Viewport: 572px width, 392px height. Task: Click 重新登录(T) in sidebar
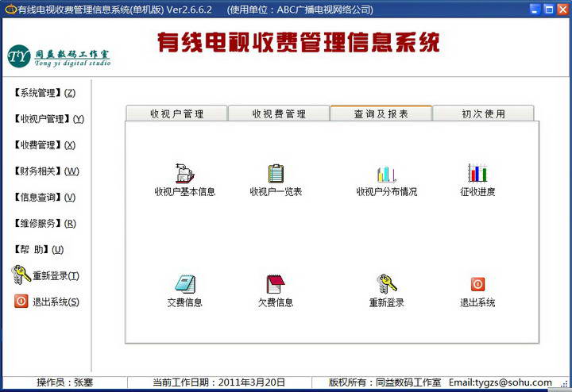click(x=56, y=276)
